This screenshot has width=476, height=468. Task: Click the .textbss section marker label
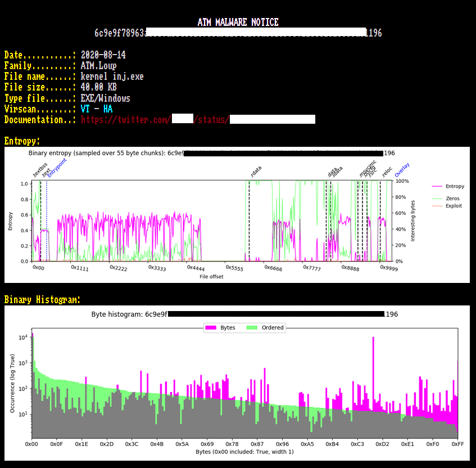point(38,169)
